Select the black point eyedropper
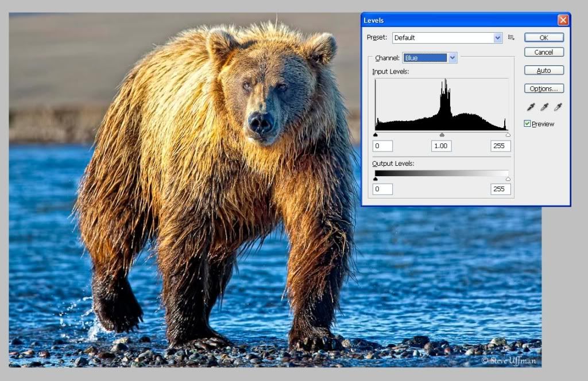Viewport: 588px width, 381px height. tap(531, 107)
